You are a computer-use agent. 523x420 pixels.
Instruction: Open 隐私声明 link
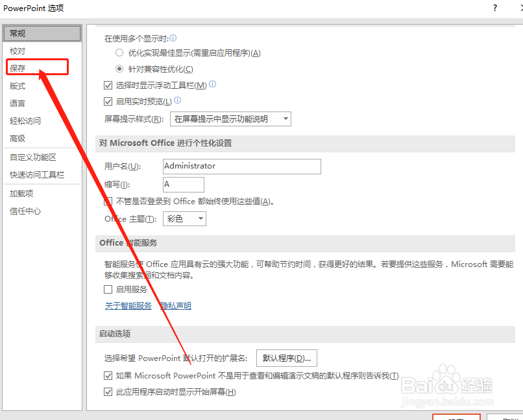point(176,305)
